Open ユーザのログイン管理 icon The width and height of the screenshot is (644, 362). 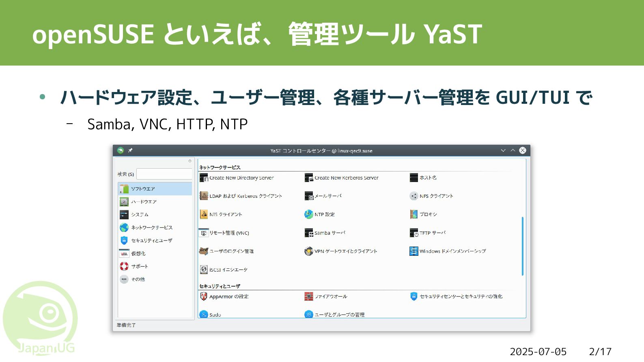pyautogui.click(x=204, y=251)
